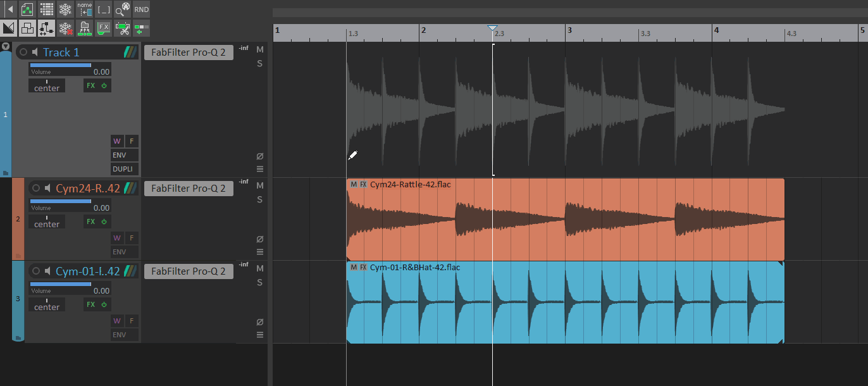
Task: Solo Track 1 with S button
Action: pos(260,63)
